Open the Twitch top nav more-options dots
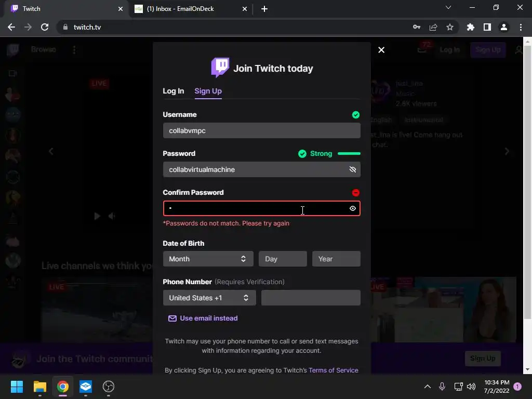Screen dimensions: 532x399 (x=74, y=50)
